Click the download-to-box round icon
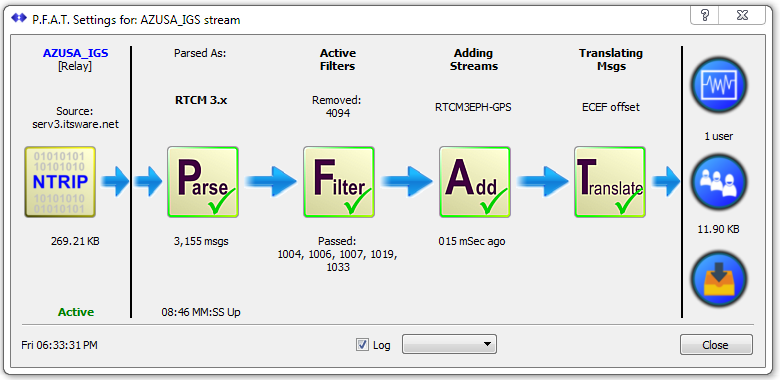This screenshot has width=780, height=380. tap(719, 279)
